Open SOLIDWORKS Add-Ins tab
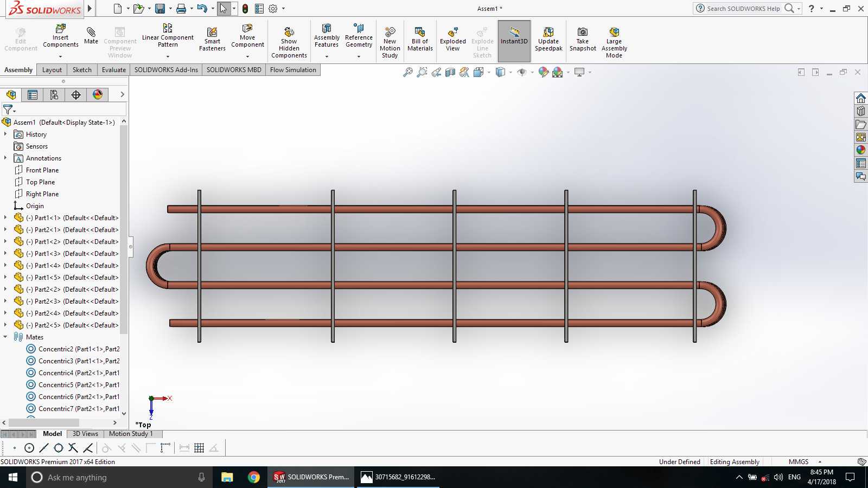Screen dimensions: 868x488 [x=166, y=70]
